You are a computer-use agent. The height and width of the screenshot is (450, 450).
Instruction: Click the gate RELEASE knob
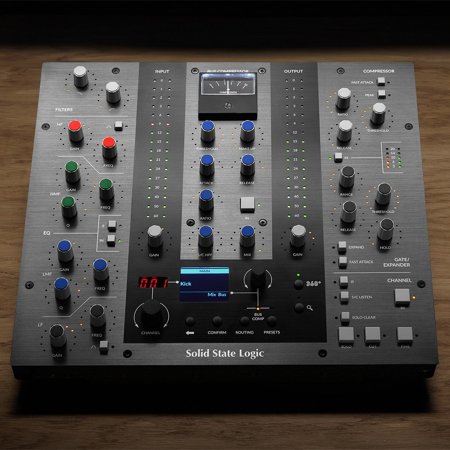tap(349, 213)
